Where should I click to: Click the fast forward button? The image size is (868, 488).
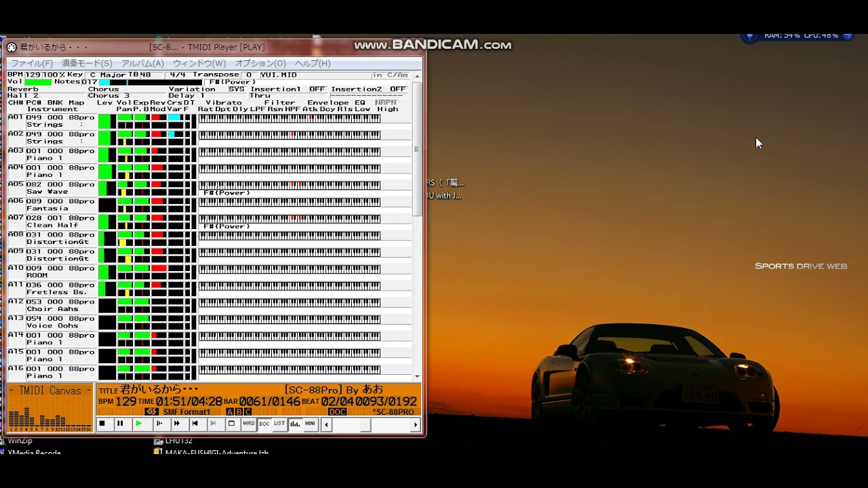coord(176,424)
